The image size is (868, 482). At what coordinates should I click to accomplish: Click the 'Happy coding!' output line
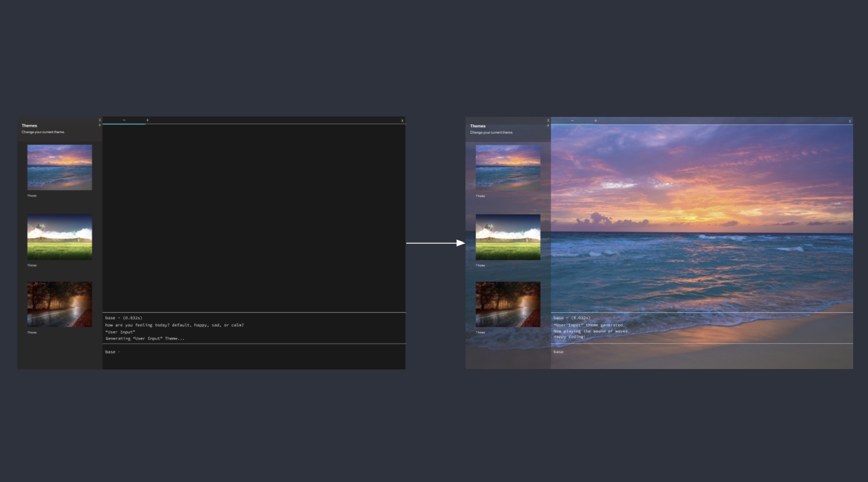pyautogui.click(x=569, y=337)
